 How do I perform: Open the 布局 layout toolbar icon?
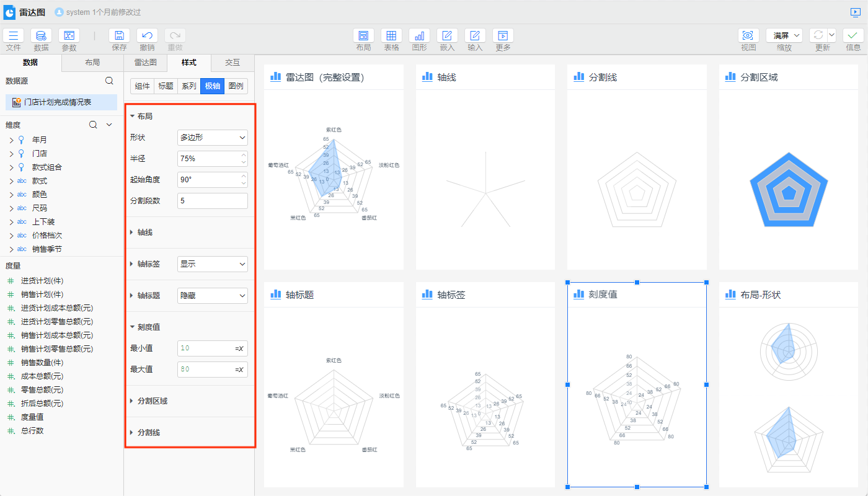pos(363,36)
